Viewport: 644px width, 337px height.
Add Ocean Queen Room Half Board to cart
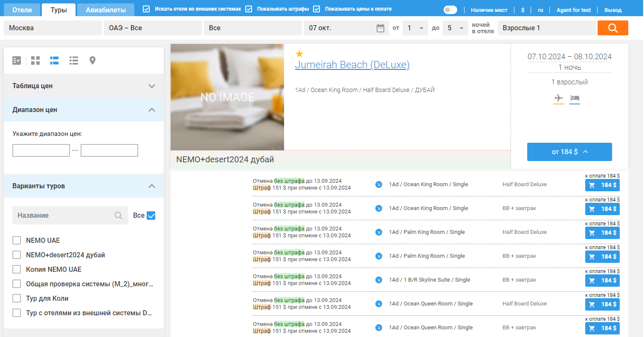click(602, 305)
